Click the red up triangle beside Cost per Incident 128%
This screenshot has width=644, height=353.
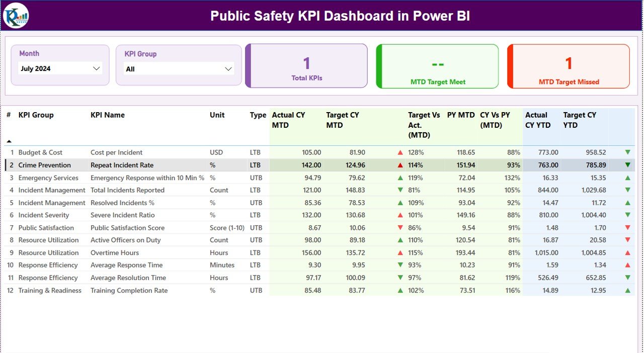coord(399,152)
